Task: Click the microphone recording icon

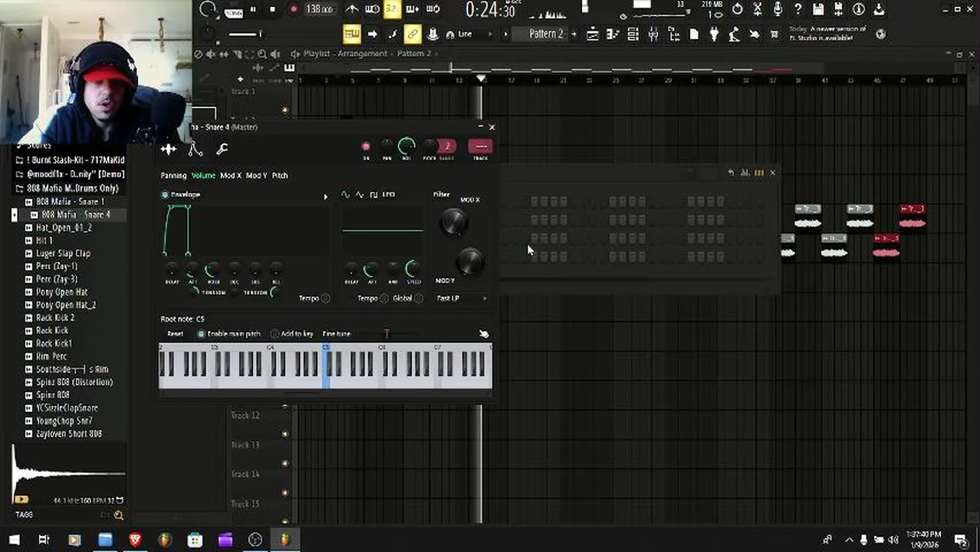Action: tap(778, 9)
